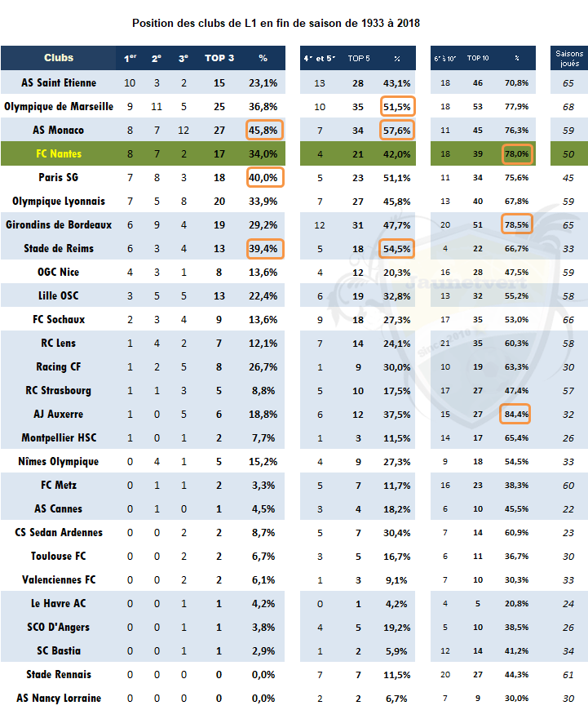Select the TOP 3 column header
This screenshot has width=588, height=710.
click(219, 58)
